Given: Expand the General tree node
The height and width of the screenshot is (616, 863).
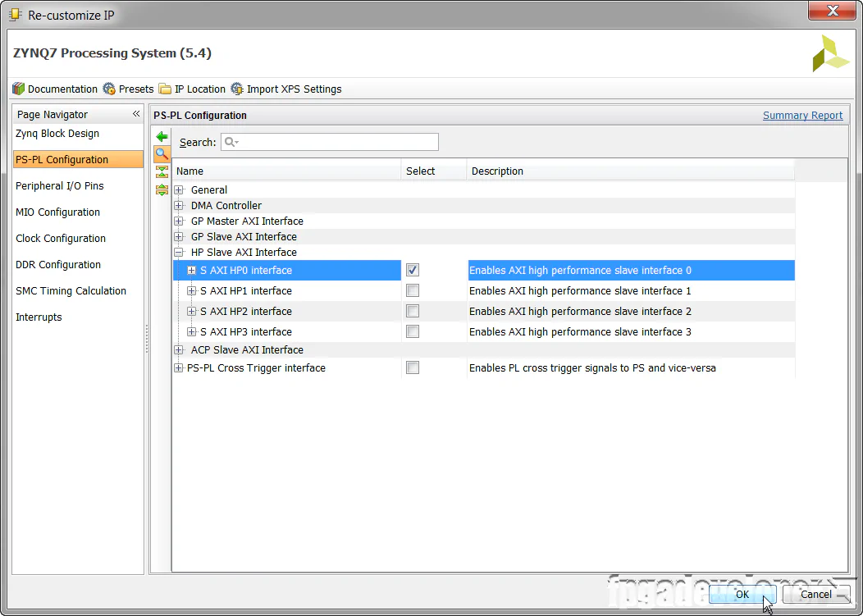Looking at the screenshot, I should coord(179,190).
